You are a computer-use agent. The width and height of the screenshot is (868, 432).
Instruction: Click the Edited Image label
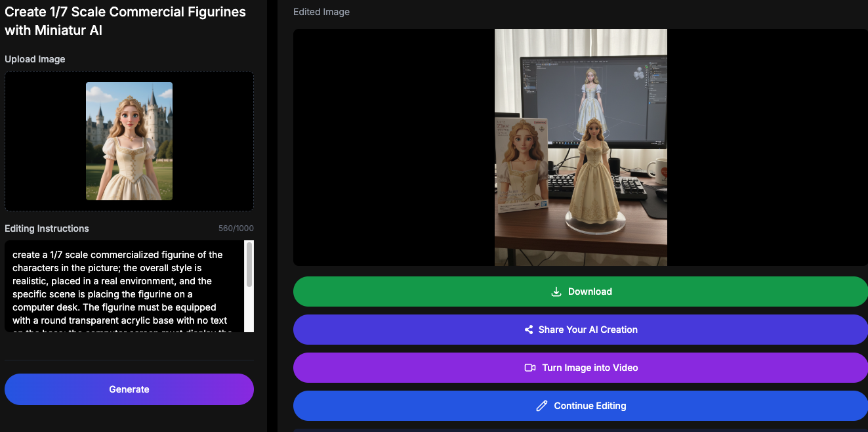(321, 12)
